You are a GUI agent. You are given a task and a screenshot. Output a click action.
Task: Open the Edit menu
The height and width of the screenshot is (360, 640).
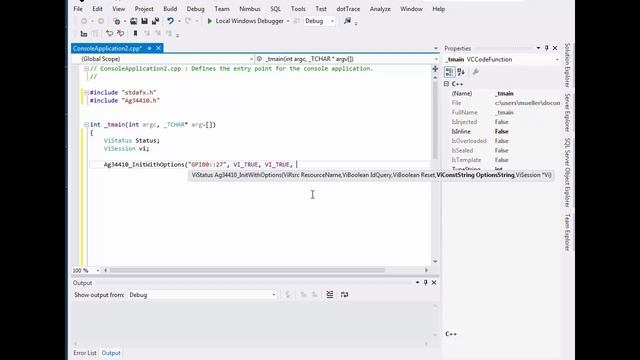pyautogui.click(x=98, y=9)
